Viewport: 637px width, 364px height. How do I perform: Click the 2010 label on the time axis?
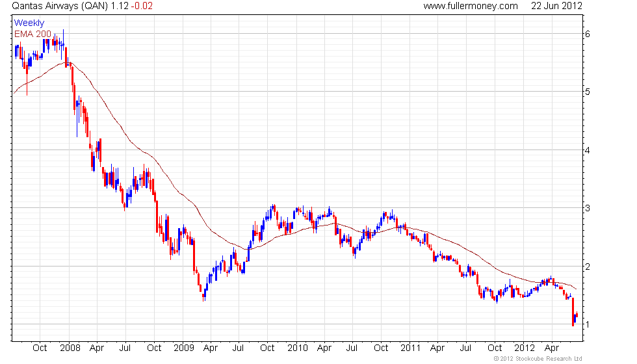298,348
